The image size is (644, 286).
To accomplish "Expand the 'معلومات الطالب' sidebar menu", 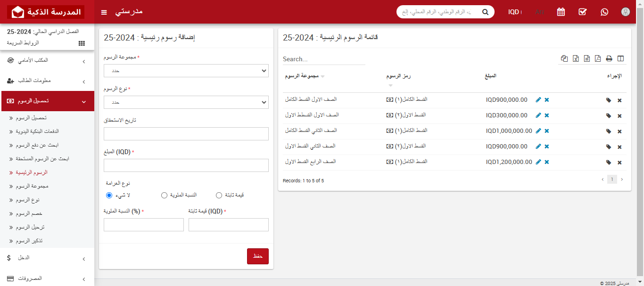I will click(47, 81).
